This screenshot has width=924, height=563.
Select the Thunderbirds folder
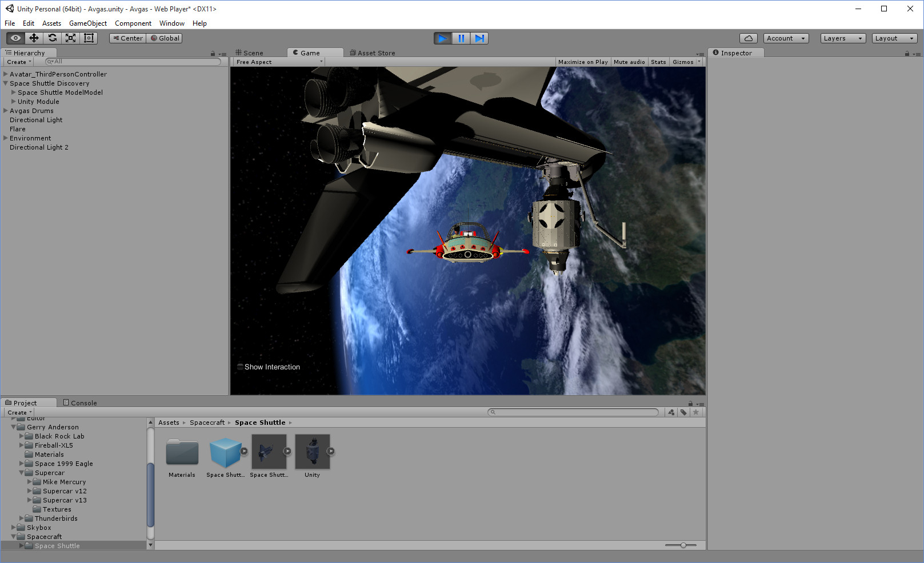tap(56, 518)
